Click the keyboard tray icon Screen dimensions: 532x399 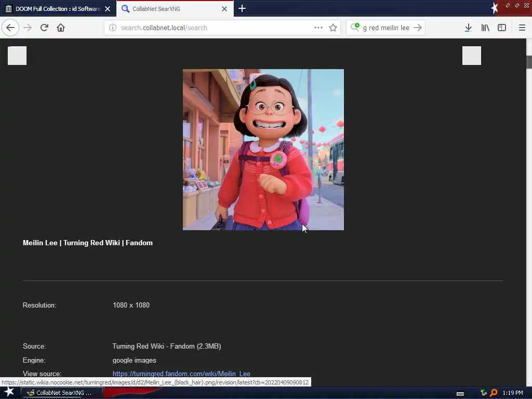[460, 394]
